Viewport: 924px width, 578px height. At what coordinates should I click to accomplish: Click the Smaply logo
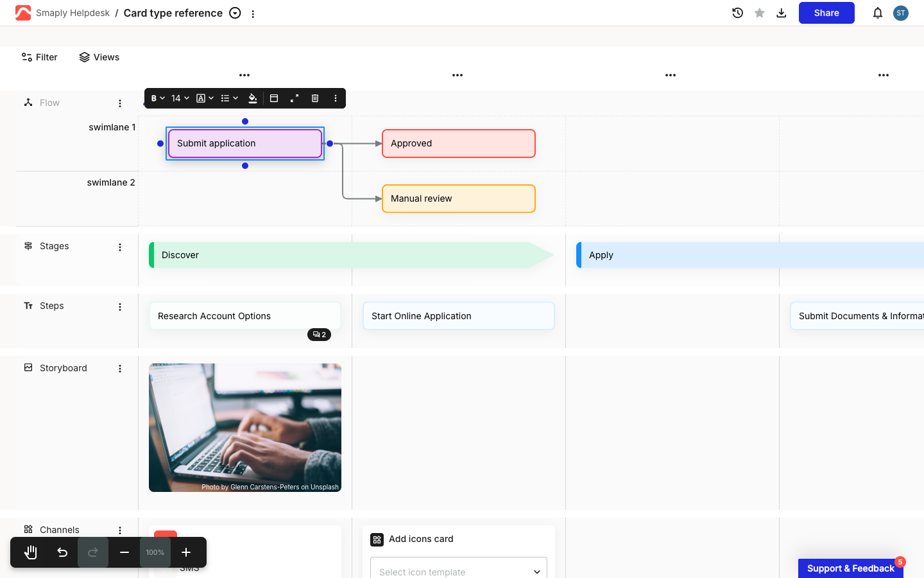coord(23,13)
